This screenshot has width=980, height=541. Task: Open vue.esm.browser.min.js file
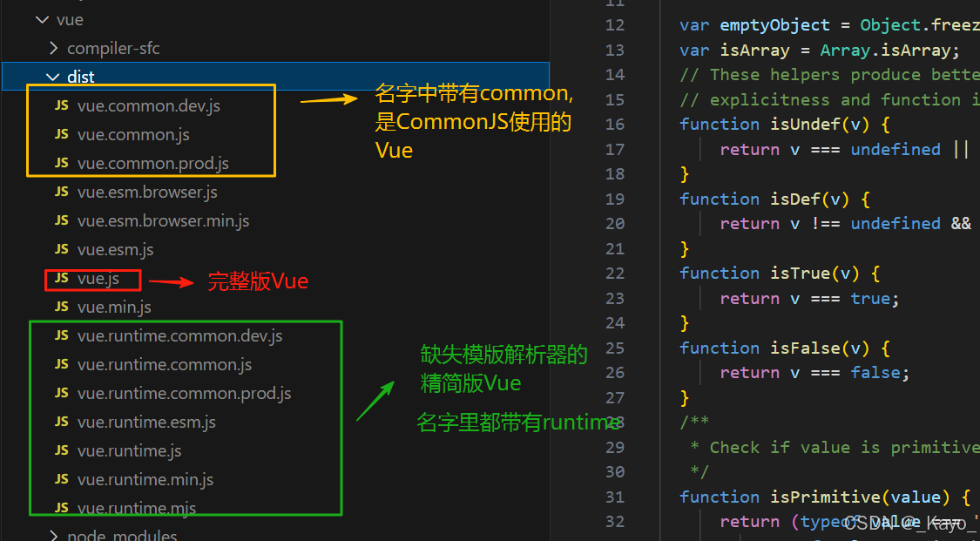(x=163, y=220)
